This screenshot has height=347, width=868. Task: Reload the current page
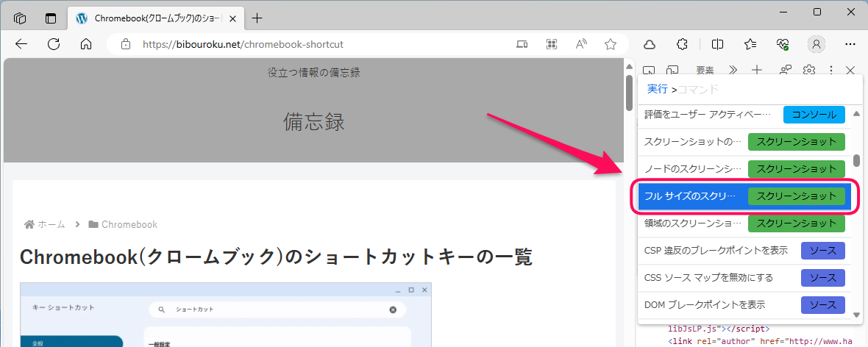point(54,44)
